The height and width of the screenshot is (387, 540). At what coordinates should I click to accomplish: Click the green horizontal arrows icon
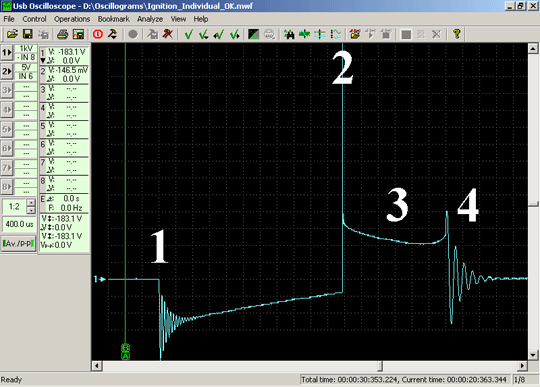click(304, 34)
